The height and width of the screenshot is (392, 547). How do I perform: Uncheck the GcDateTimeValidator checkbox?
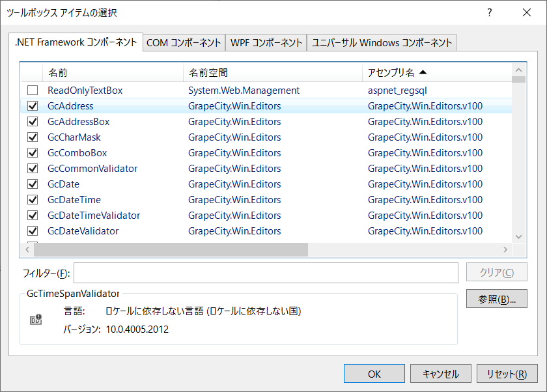click(33, 215)
